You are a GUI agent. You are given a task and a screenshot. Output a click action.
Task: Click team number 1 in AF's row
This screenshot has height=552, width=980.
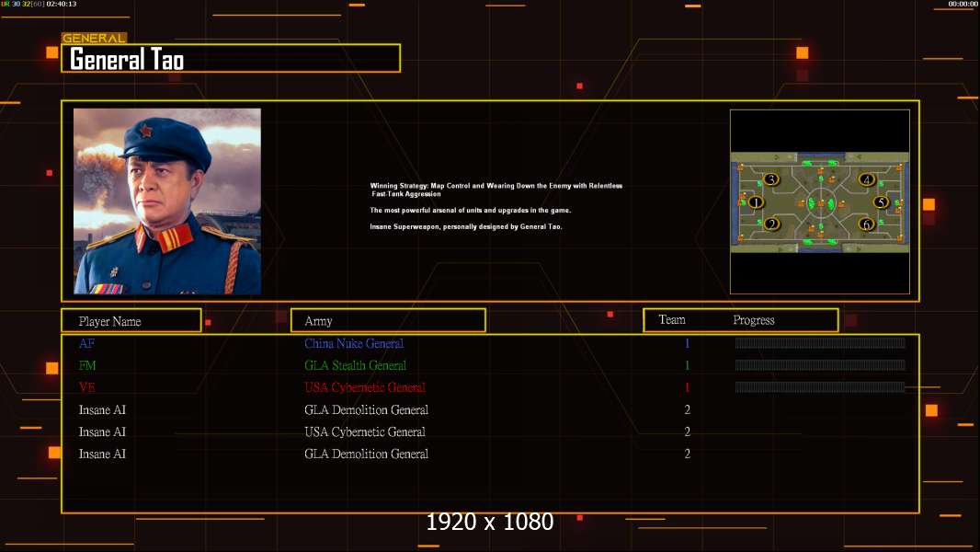pyautogui.click(x=687, y=343)
